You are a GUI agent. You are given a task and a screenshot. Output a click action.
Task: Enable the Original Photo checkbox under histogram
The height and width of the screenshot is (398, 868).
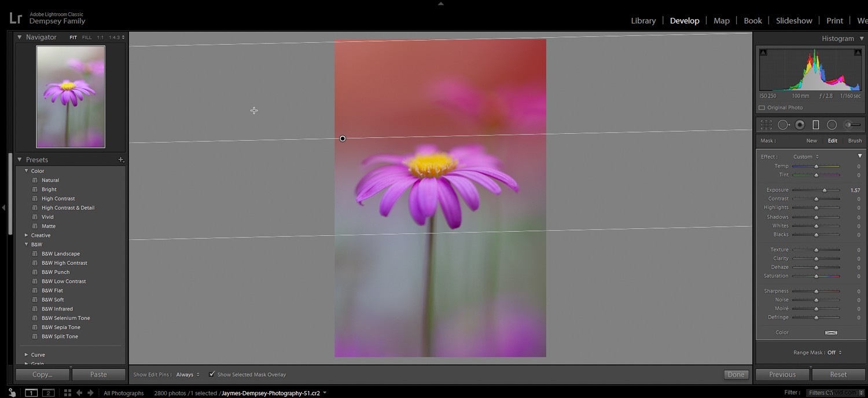pos(762,107)
